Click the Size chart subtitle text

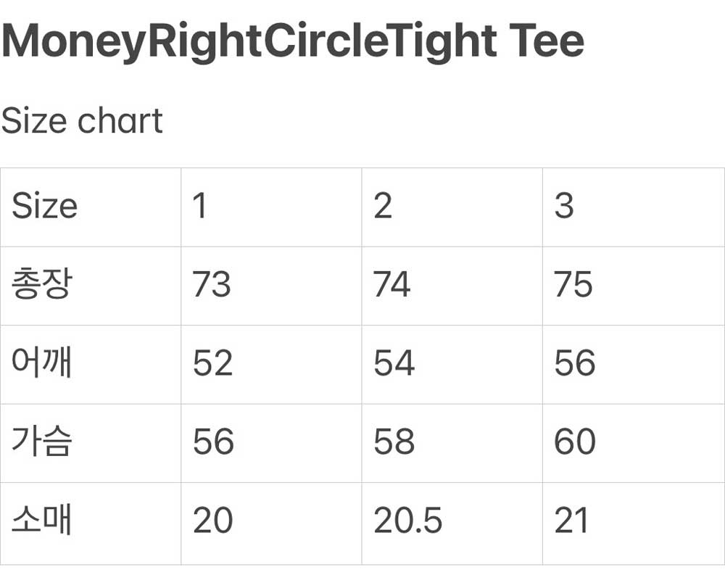[x=82, y=120]
